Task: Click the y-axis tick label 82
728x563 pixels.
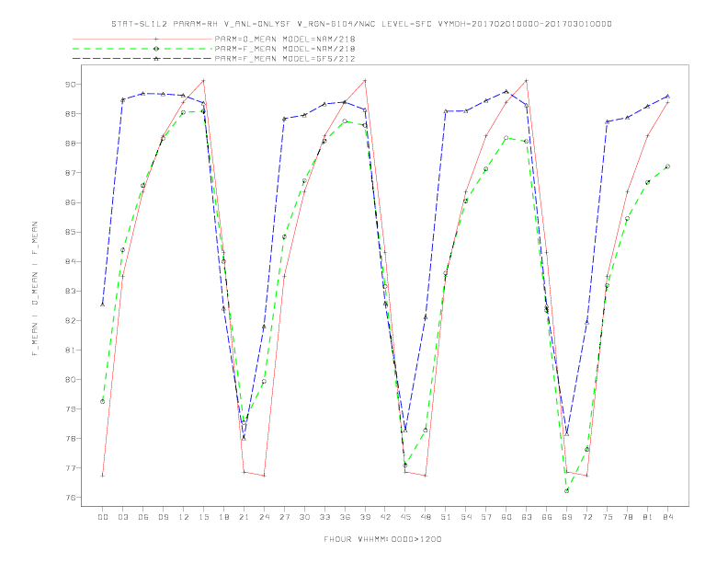Action: 70,320
